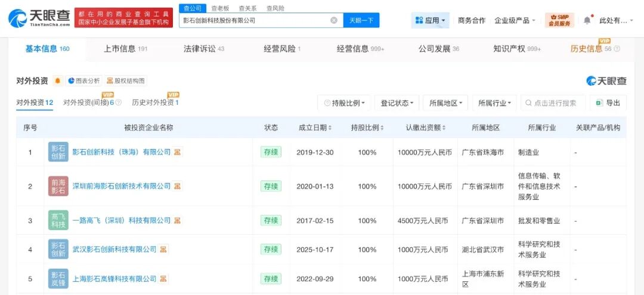This screenshot has width=644, height=295.
Task: Click 存续 status badge for 上海影石岚锋科技
Action: [x=271, y=278]
